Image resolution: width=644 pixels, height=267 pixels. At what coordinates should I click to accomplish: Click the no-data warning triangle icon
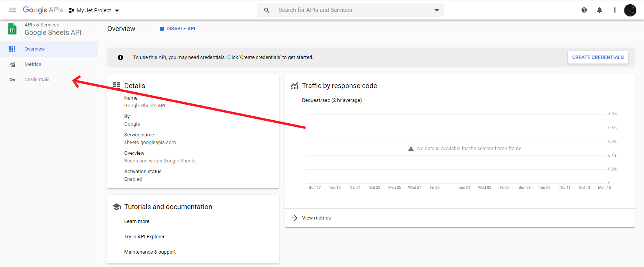411,149
